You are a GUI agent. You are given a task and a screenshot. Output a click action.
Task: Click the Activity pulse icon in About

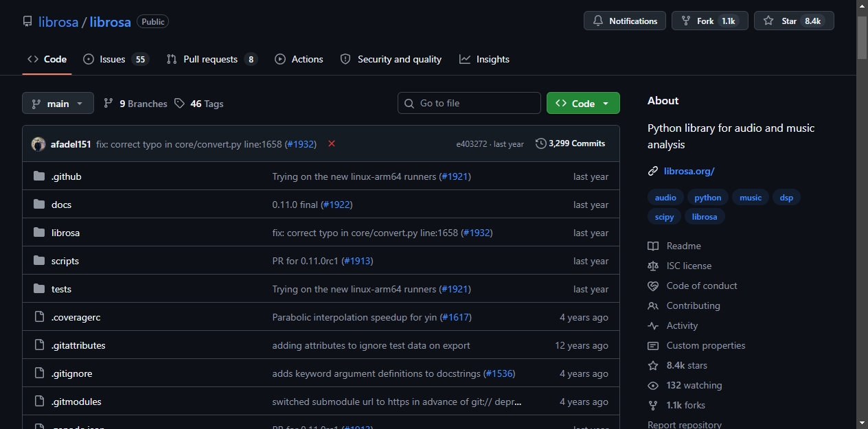click(653, 325)
